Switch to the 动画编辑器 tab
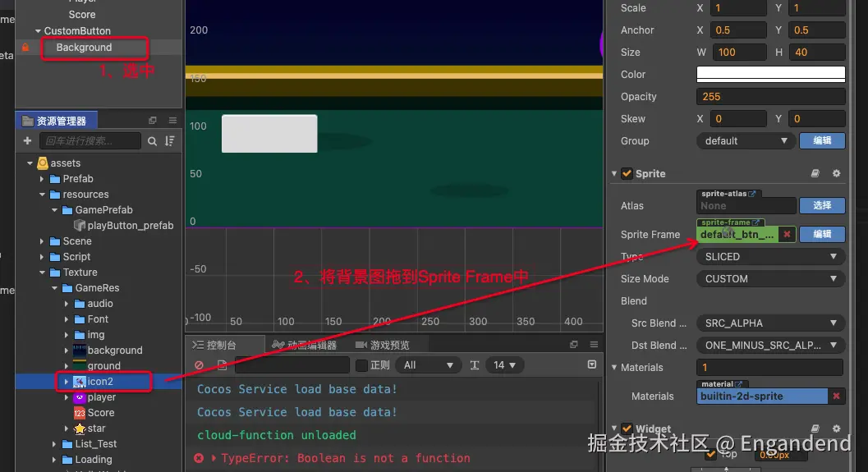The image size is (868, 472). 305,346
